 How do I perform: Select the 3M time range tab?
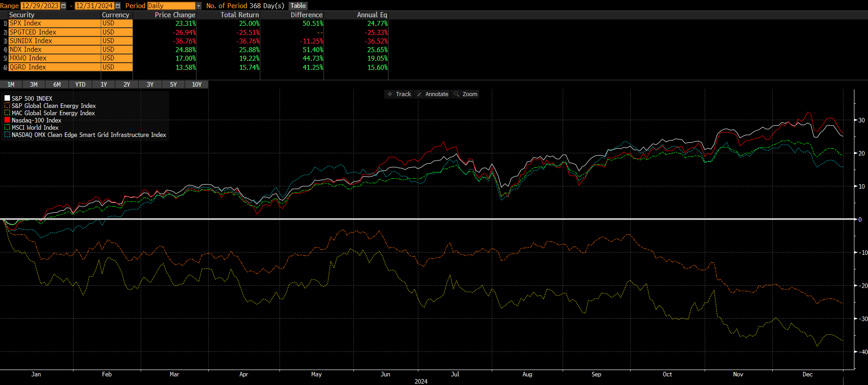tap(34, 84)
